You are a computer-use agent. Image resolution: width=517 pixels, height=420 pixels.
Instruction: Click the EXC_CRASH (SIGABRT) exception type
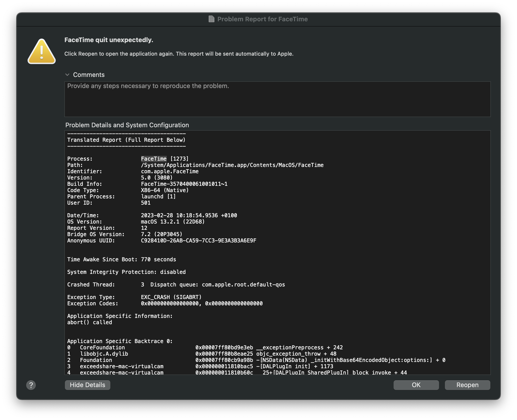tap(171, 297)
